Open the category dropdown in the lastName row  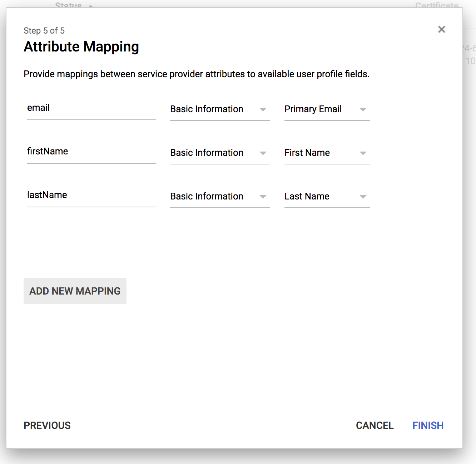coord(219,197)
